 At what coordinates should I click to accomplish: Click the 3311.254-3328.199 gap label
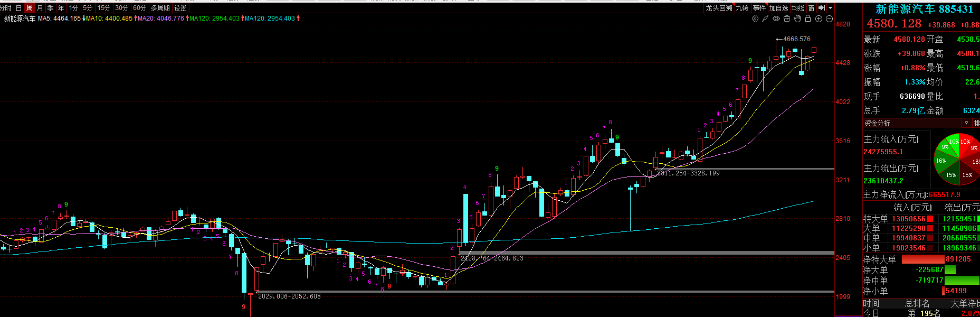coord(689,173)
